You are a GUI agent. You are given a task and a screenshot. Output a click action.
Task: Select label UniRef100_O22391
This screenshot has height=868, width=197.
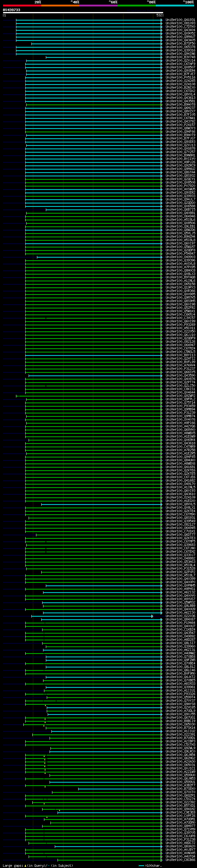(x=180, y=735)
